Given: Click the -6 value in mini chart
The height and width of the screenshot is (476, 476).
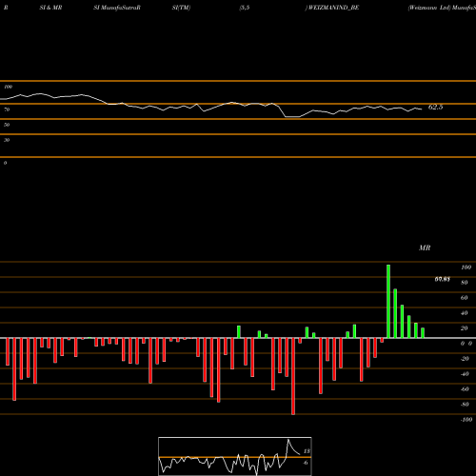Looking at the screenshot, I should 306,463.
